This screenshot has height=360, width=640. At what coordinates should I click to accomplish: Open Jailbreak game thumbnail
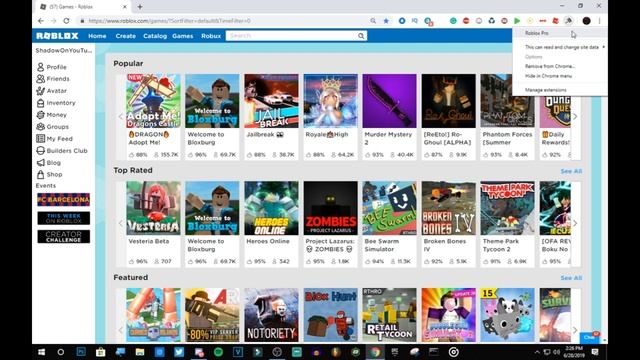(x=271, y=101)
